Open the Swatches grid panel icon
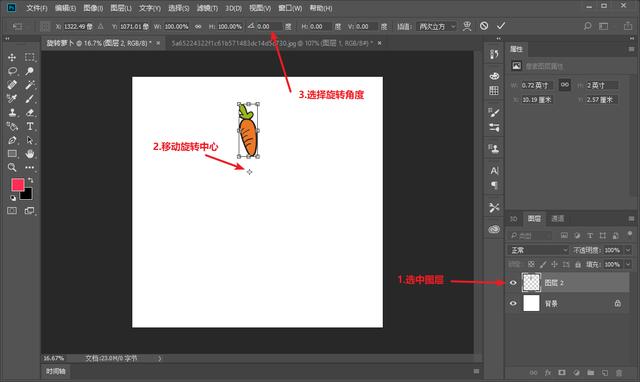Image resolution: width=640 pixels, height=382 pixels. [x=494, y=91]
